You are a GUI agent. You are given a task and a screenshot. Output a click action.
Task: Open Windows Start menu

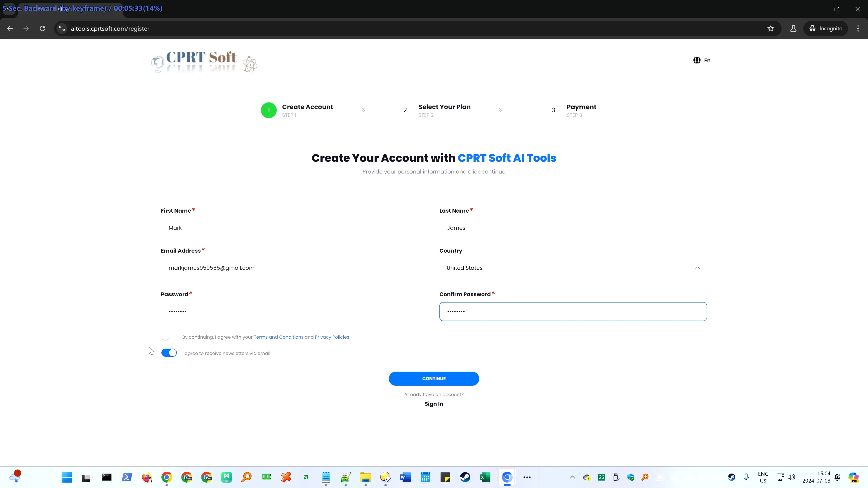[x=67, y=477]
